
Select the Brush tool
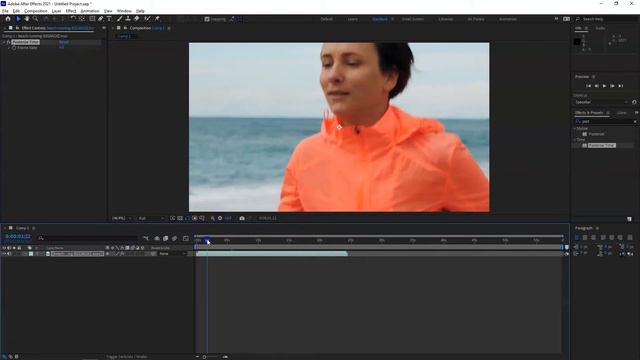120,19
